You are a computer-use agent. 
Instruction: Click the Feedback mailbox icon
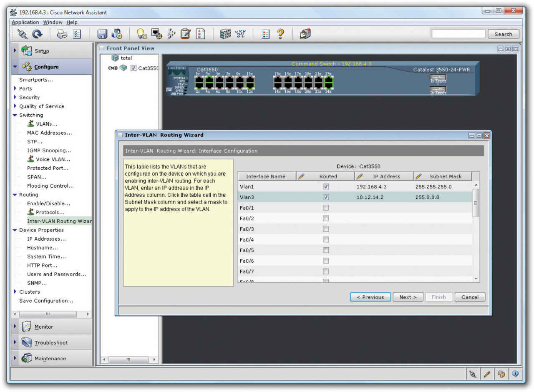coord(305,34)
